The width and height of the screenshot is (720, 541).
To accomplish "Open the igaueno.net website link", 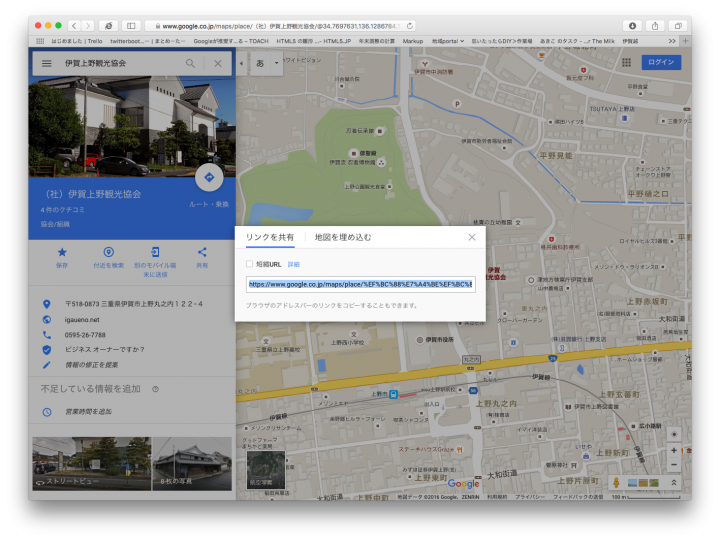I will pyautogui.click(x=82, y=320).
